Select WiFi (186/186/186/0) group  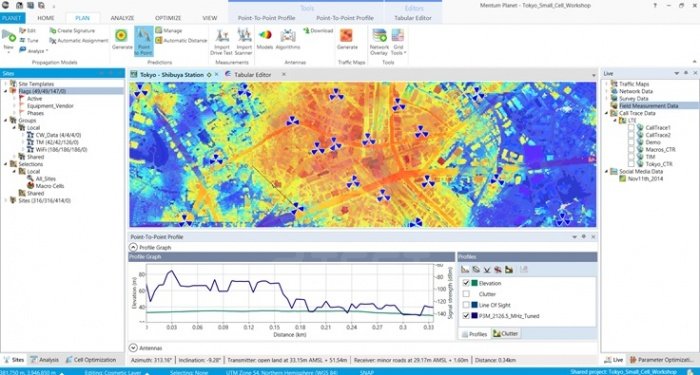click(x=62, y=150)
